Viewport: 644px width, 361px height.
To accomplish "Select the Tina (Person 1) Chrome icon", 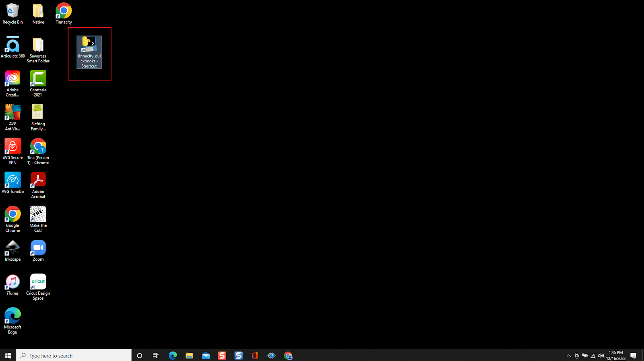I will coord(38,151).
